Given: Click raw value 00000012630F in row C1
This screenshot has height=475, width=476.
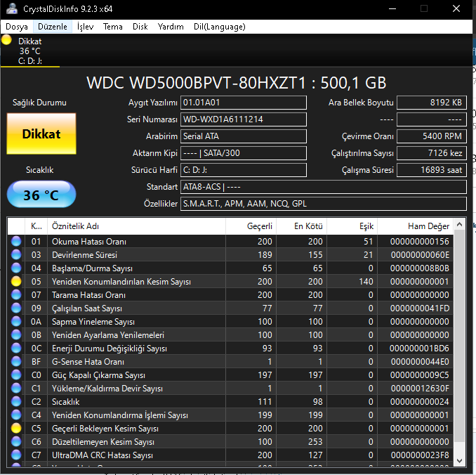Looking at the screenshot, I should [x=420, y=389].
